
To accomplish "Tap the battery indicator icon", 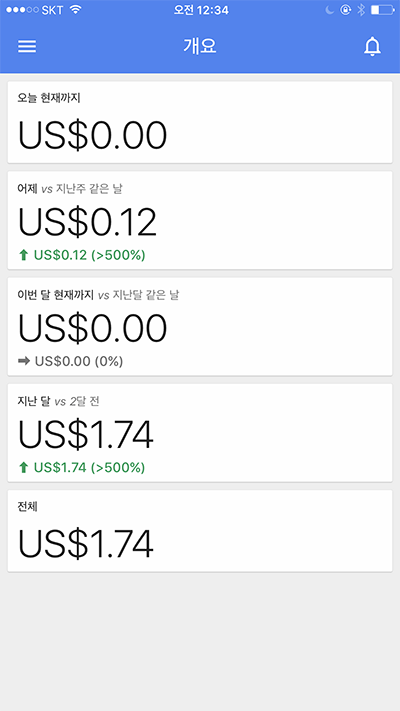I will coord(382,10).
